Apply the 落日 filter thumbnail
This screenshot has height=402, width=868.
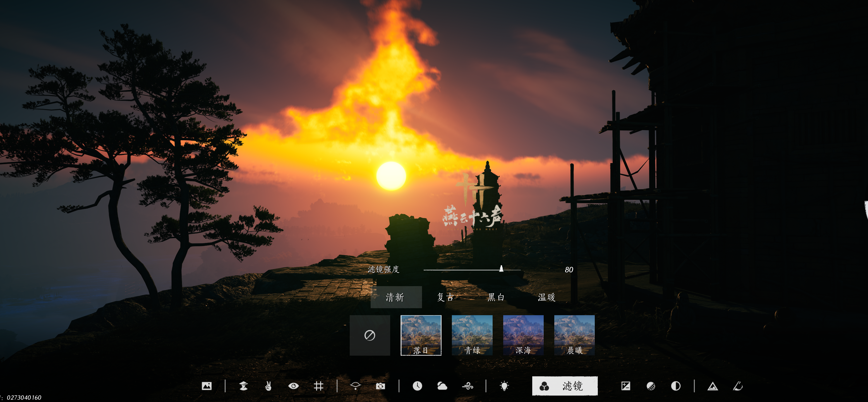421,335
